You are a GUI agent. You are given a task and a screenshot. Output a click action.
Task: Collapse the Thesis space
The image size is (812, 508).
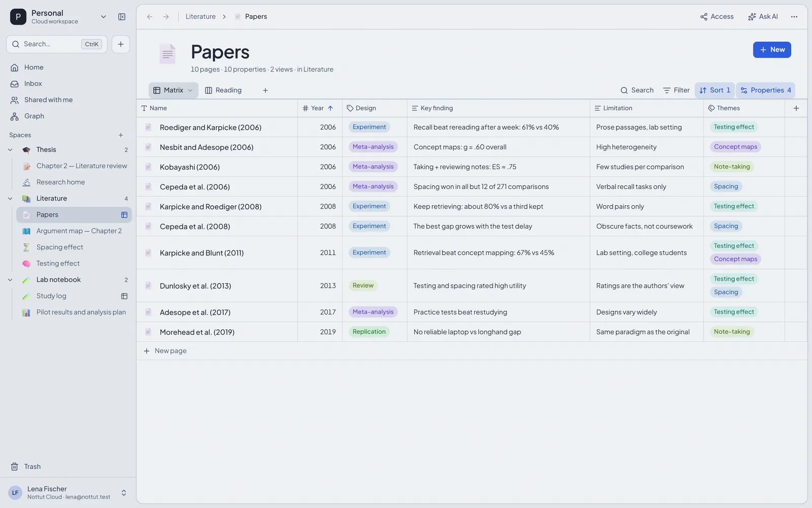tap(10, 150)
